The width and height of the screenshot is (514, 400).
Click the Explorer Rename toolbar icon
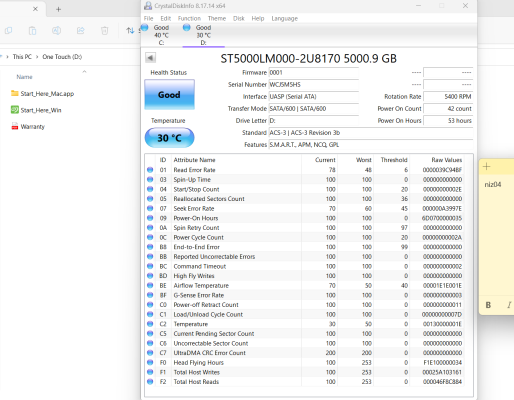[56, 31]
